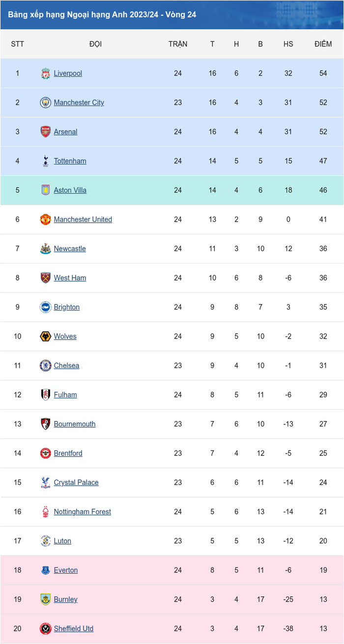This screenshot has height=644, width=344.
Task: Click the Luton club crest
Action: click(x=46, y=541)
